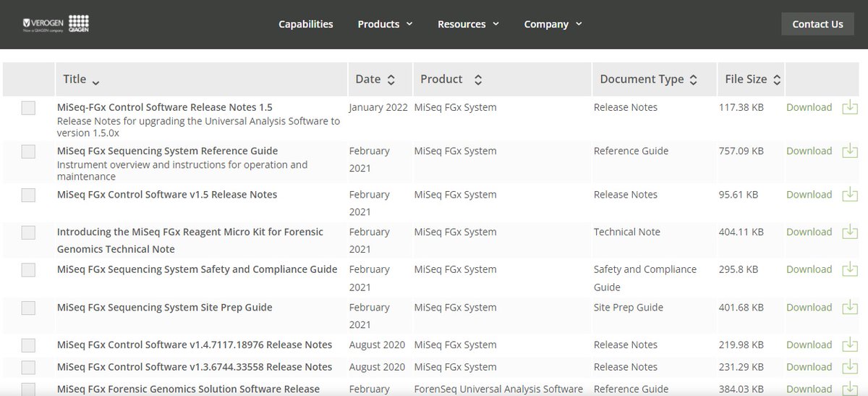Image resolution: width=868 pixels, height=396 pixels.
Task: Click Download link for Sequencing System Reference Guide
Action: click(809, 151)
